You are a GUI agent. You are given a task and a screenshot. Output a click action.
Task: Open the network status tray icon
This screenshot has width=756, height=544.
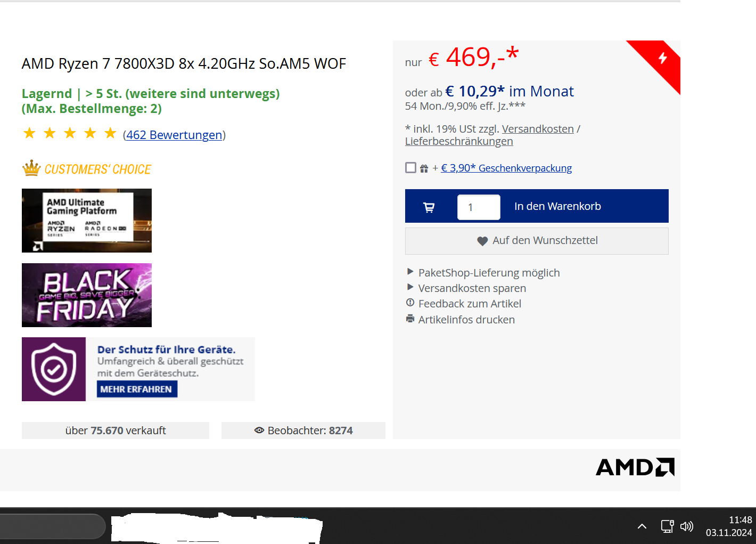[x=667, y=526]
